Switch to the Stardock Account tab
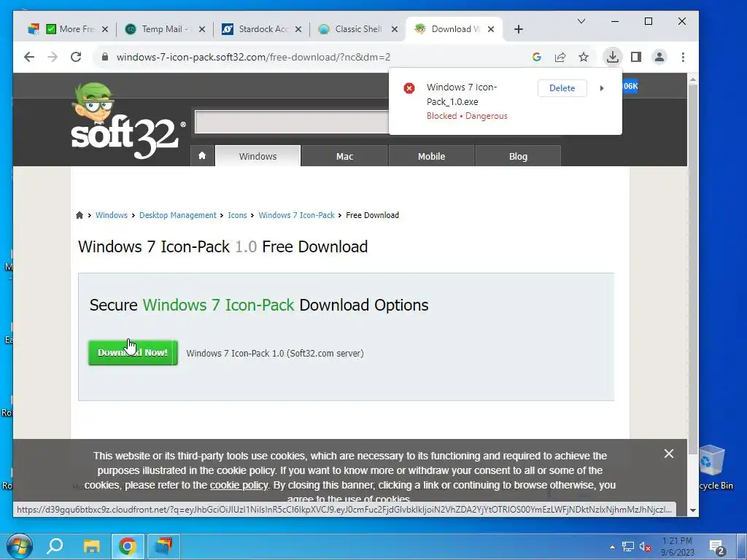Image resolution: width=747 pixels, height=560 pixels. coord(263,29)
